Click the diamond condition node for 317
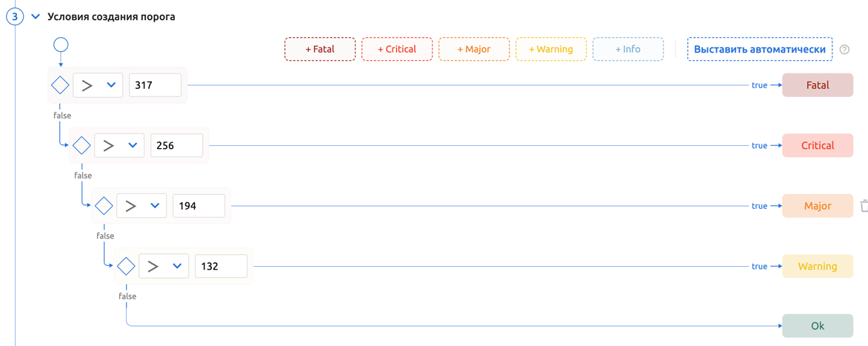The width and height of the screenshot is (868, 346). click(x=60, y=85)
